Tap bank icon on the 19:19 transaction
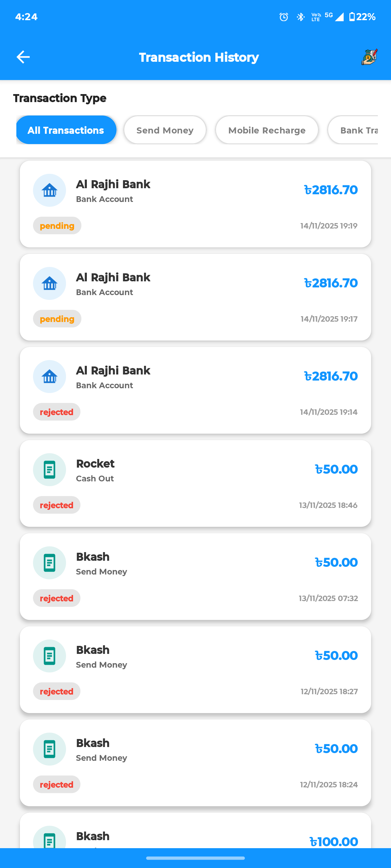Screen dimensions: 391x868 click(49, 190)
